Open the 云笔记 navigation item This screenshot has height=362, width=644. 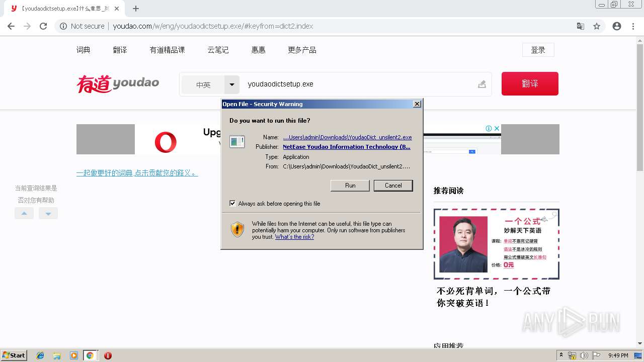pyautogui.click(x=218, y=50)
